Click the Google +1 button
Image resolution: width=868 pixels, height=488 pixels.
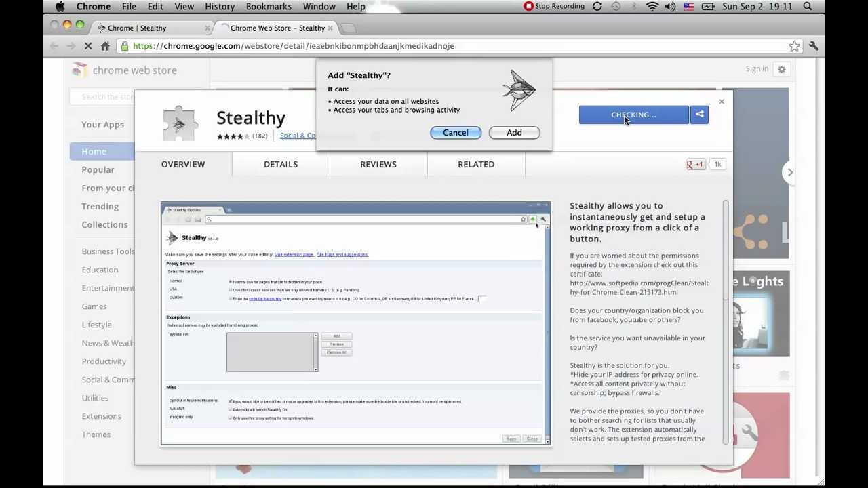coord(696,164)
